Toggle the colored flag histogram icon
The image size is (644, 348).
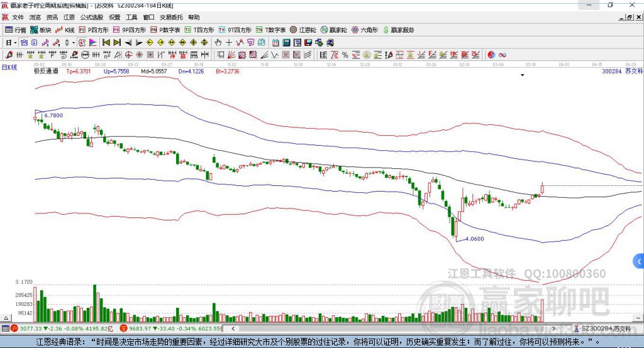tap(93, 43)
